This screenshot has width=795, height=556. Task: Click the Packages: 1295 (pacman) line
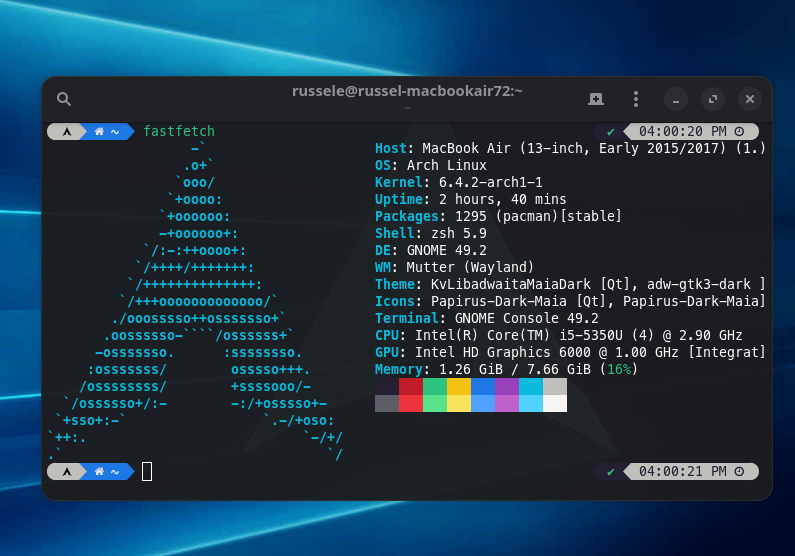point(498,216)
